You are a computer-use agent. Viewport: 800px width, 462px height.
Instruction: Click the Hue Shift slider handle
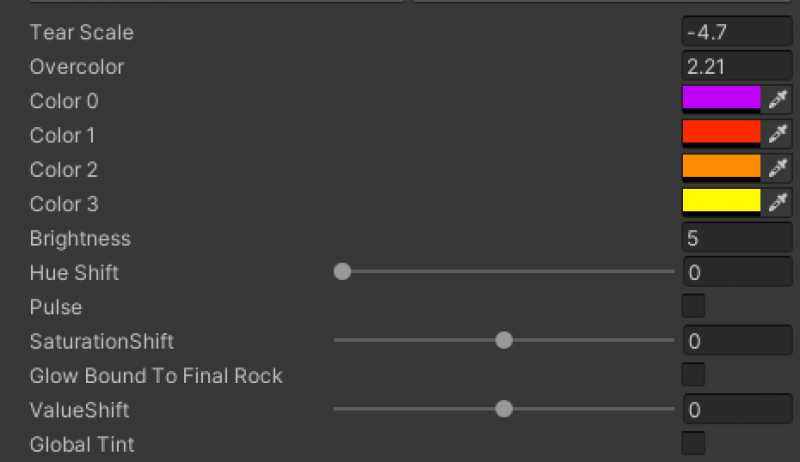click(x=342, y=271)
